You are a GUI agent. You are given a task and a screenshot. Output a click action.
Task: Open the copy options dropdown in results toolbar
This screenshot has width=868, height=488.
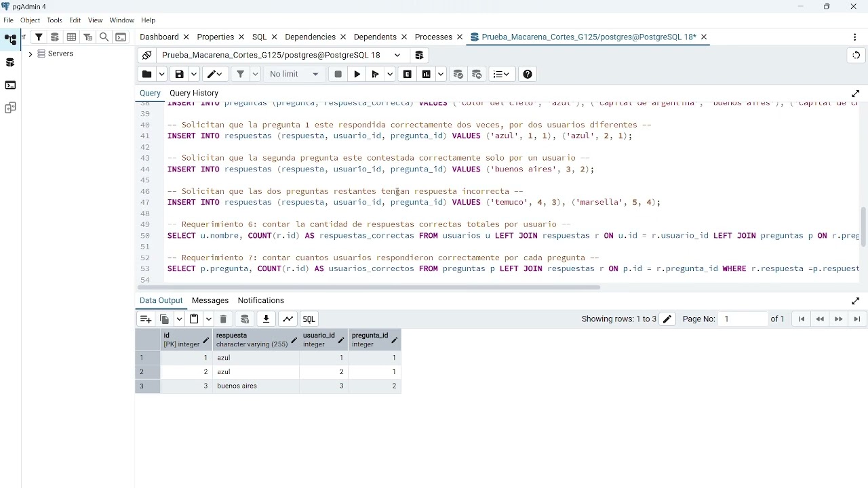[x=179, y=319]
